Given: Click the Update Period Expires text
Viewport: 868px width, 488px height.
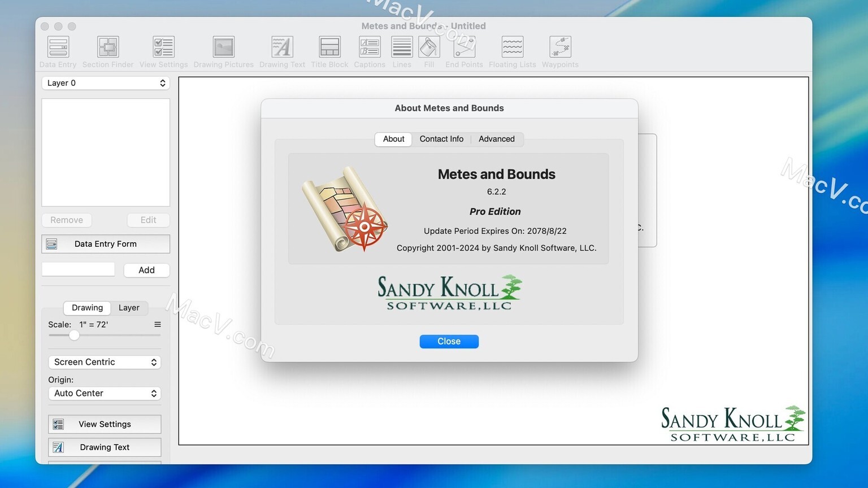Looking at the screenshot, I should (495, 231).
